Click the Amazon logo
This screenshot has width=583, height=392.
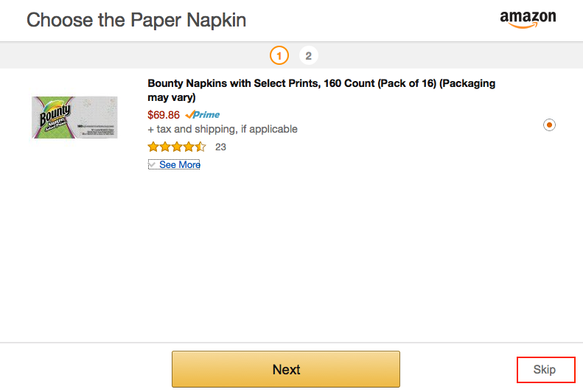[528, 19]
